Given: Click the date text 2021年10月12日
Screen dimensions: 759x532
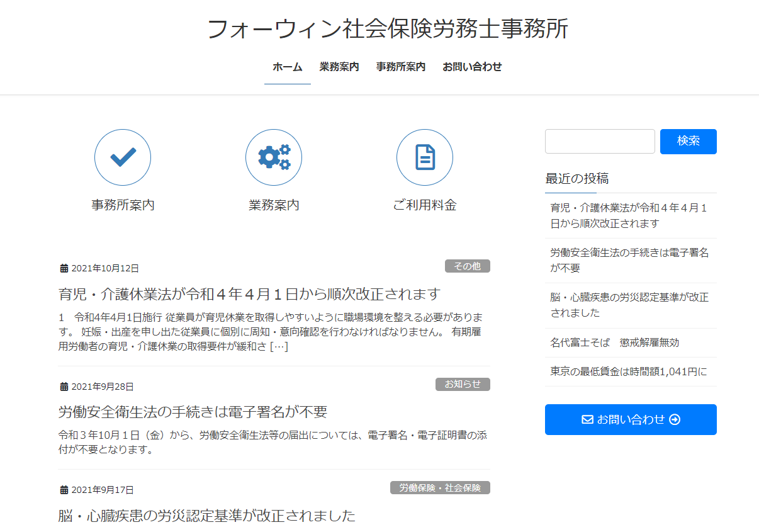Looking at the screenshot, I should (x=105, y=268).
